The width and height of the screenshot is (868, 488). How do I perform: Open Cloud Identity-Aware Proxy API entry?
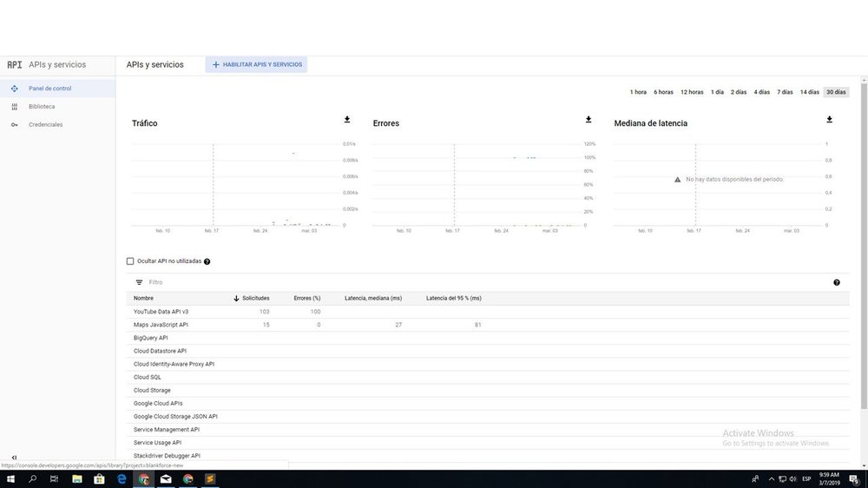[x=174, y=364]
